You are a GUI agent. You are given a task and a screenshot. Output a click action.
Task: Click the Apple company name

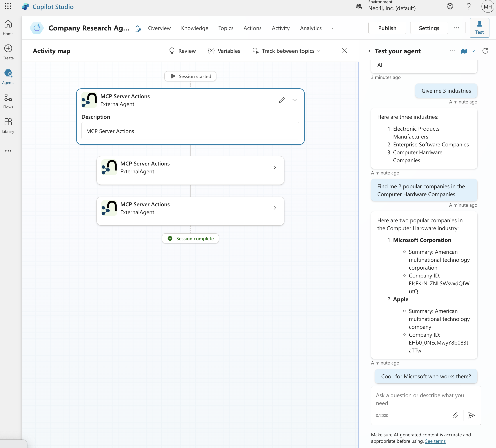[x=401, y=299]
